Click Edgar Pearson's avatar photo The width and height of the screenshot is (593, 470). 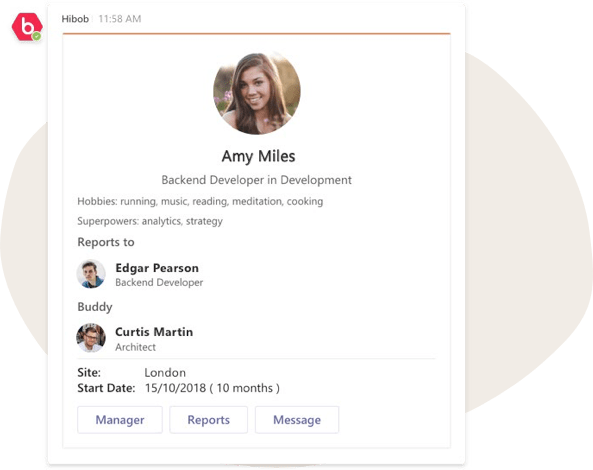tap(91, 274)
